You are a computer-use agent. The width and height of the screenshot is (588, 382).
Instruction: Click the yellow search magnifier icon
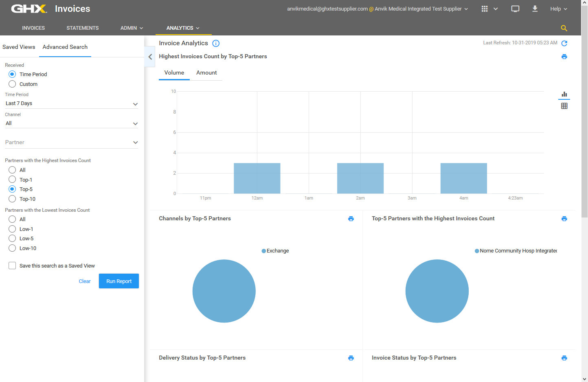coord(564,28)
